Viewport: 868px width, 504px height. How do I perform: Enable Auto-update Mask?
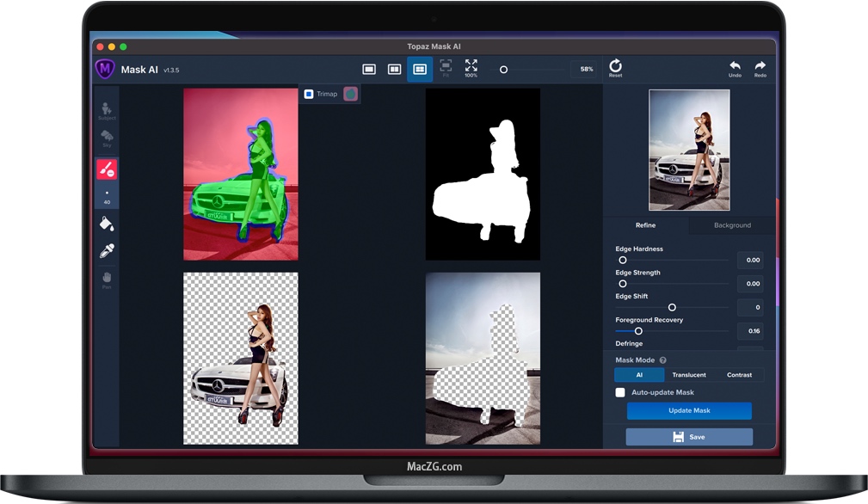tap(620, 392)
